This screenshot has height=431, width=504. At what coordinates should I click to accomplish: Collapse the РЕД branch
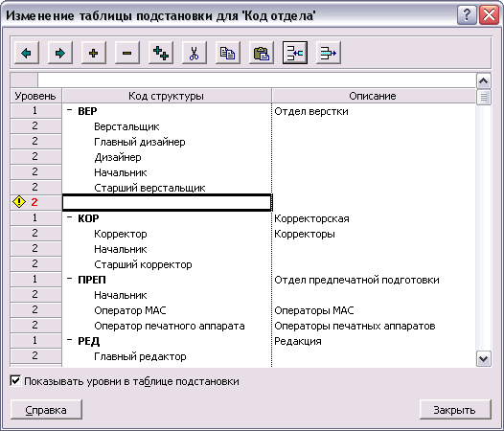click(69, 340)
